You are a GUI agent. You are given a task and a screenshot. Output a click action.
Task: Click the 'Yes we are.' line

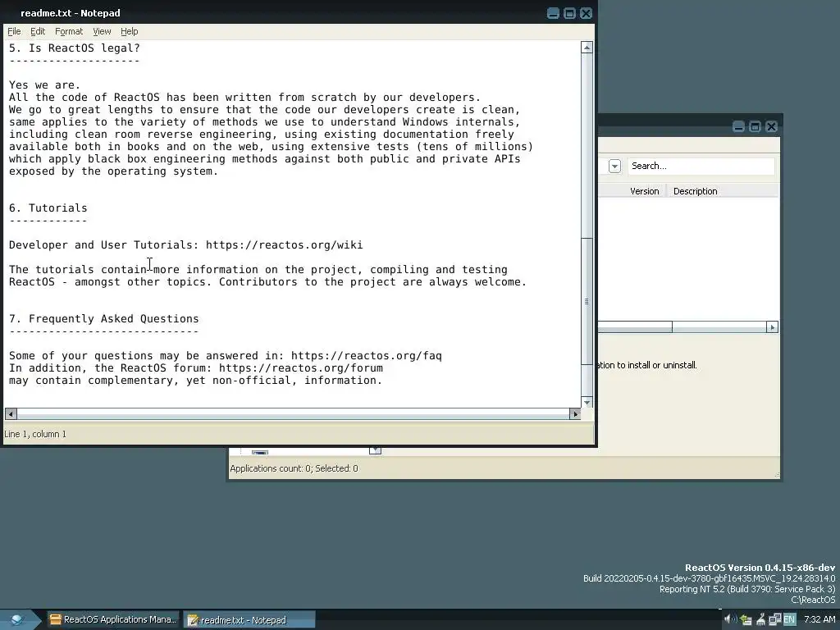pyautogui.click(x=44, y=84)
